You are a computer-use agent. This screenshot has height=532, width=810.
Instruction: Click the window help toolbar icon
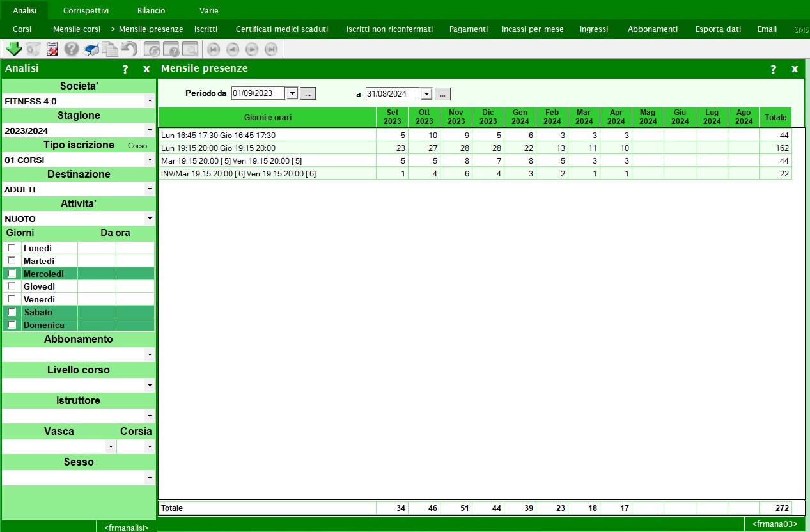click(171, 49)
